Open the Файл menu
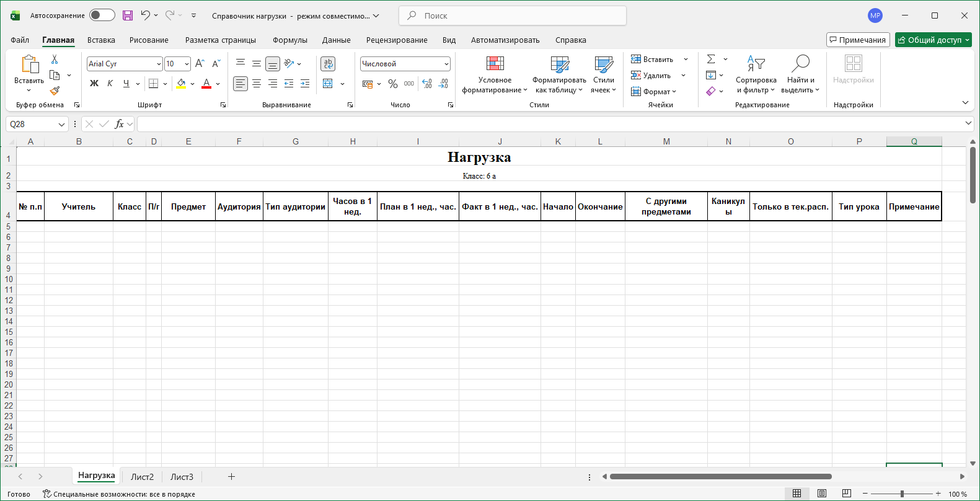The width and height of the screenshot is (980, 501). [20, 40]
